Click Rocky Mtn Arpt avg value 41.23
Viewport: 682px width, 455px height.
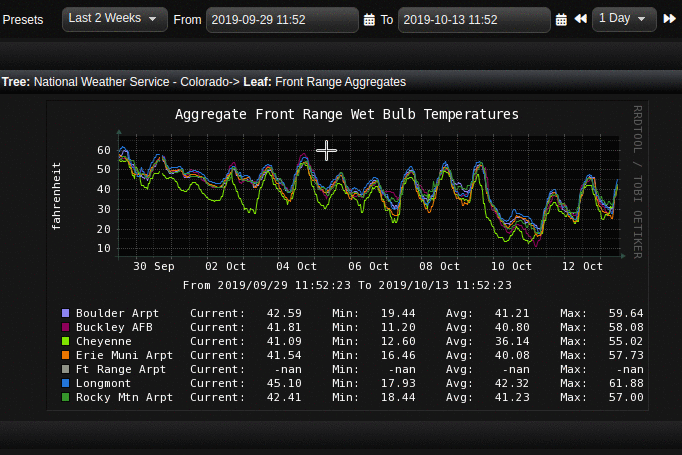tap(512, 397)
